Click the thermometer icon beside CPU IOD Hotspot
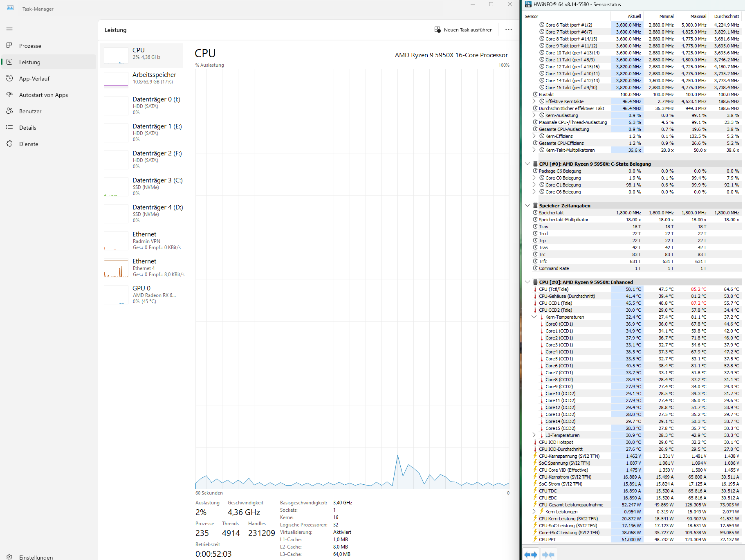Screen dimensions: 745x560 (535, 442)
